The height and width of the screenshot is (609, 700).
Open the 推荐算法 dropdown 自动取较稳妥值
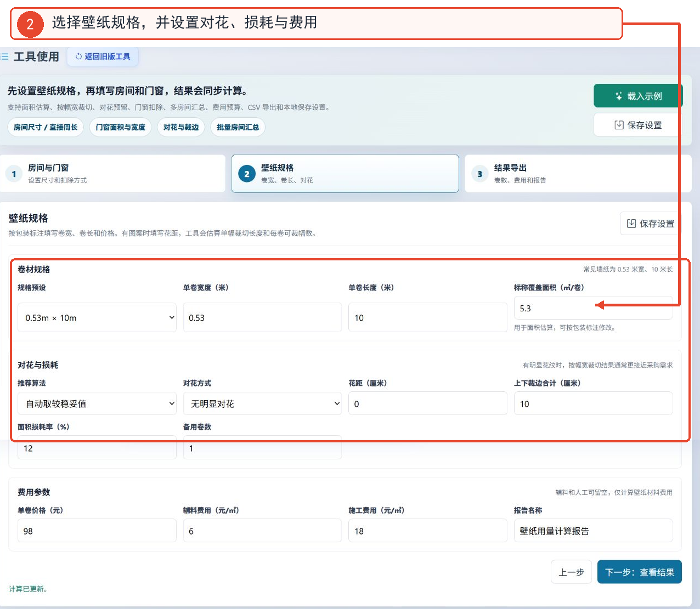97,403
